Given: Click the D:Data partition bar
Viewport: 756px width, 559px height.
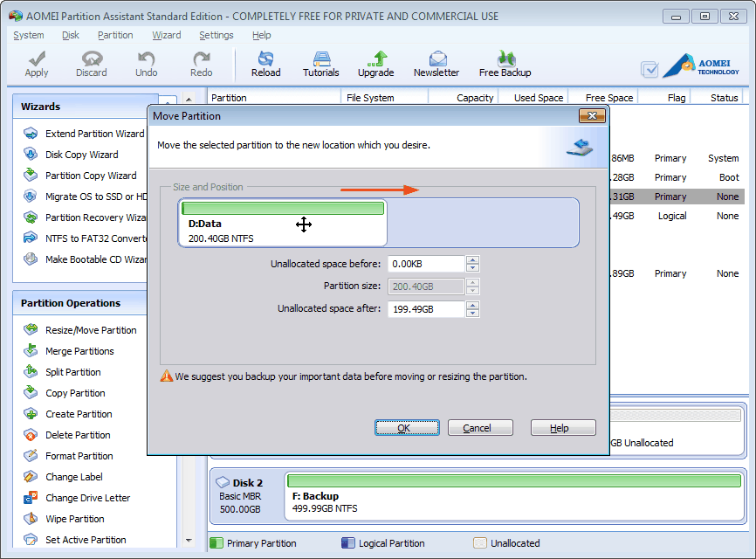Looking at the screenshot, I should click(283, 223).
